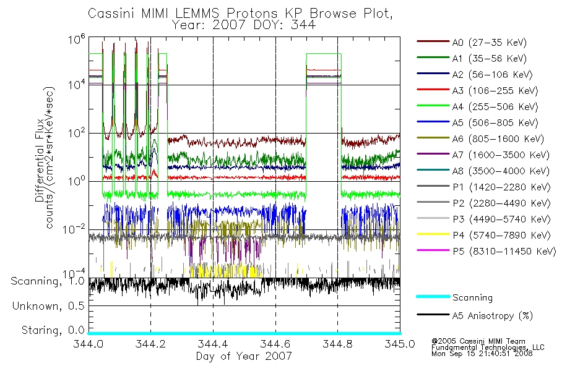The image size is (588, 371).
Task: Click the plot title Cassini MIMI LEMMS Protons
Action: (x=183, y=14)
